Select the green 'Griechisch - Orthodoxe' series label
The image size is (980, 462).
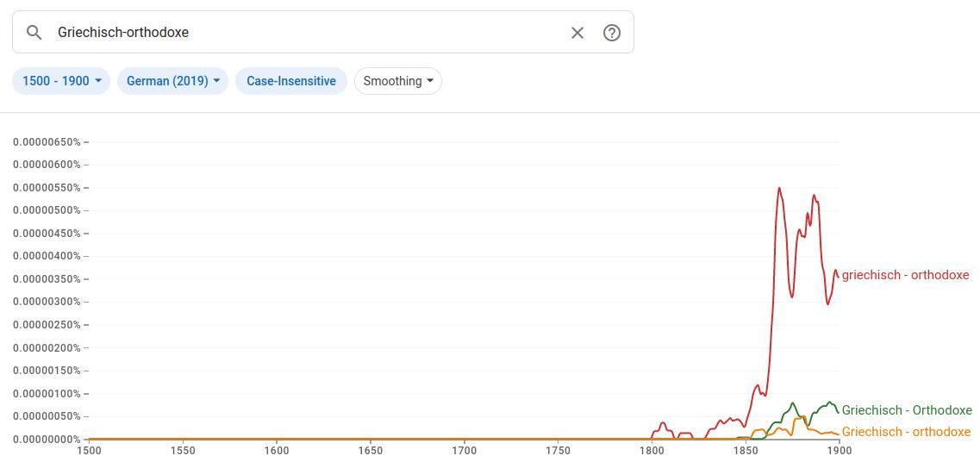point(907,410)
